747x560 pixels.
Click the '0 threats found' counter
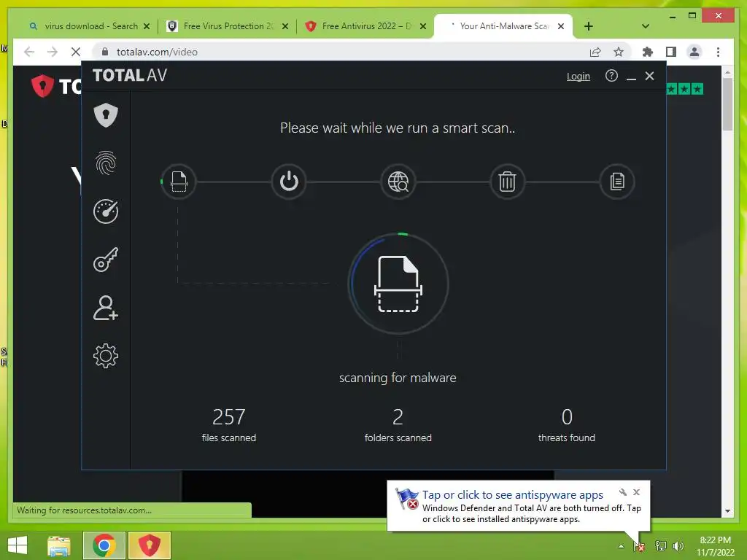coord(566,425)
